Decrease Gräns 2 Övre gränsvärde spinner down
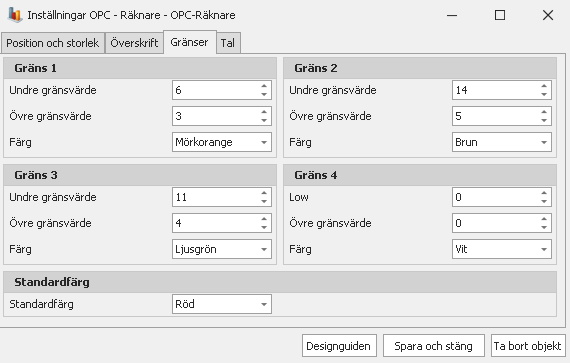This screenshot has width=570, height=363. tap(544, 120)
